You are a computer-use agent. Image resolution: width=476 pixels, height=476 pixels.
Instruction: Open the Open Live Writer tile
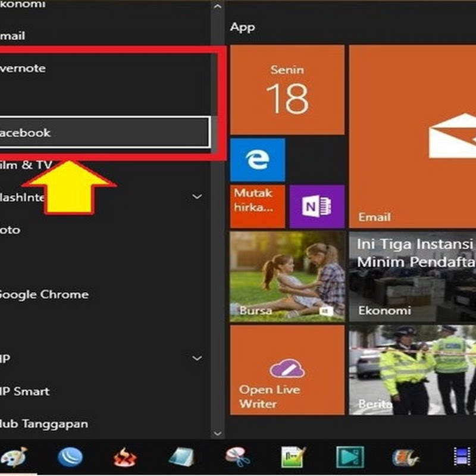coord(287,369)
